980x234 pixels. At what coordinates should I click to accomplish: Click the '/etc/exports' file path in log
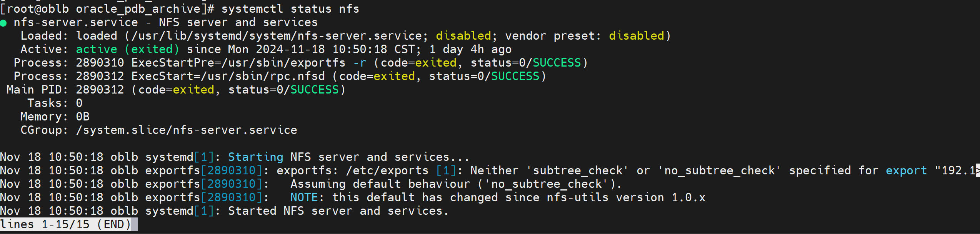coord(387,170)
